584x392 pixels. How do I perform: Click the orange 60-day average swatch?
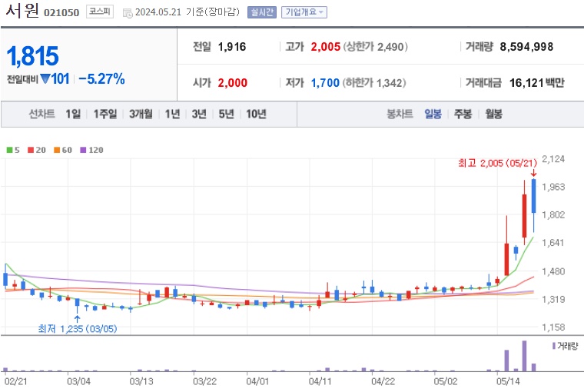[57, 150]
